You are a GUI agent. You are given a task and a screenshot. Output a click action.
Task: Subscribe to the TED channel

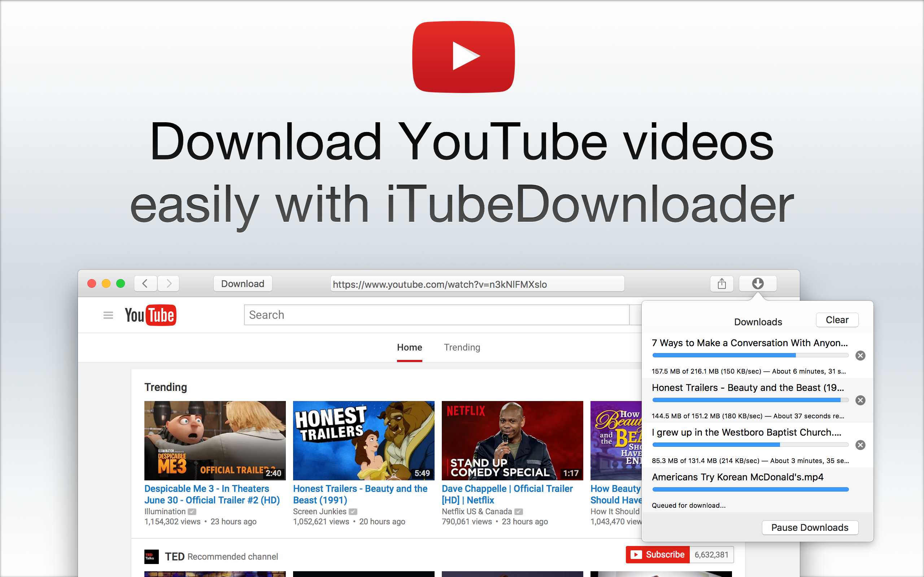point(657,554)
